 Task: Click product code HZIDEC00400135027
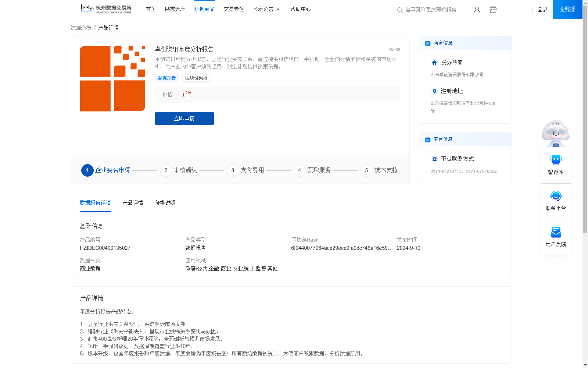[105, 248]
